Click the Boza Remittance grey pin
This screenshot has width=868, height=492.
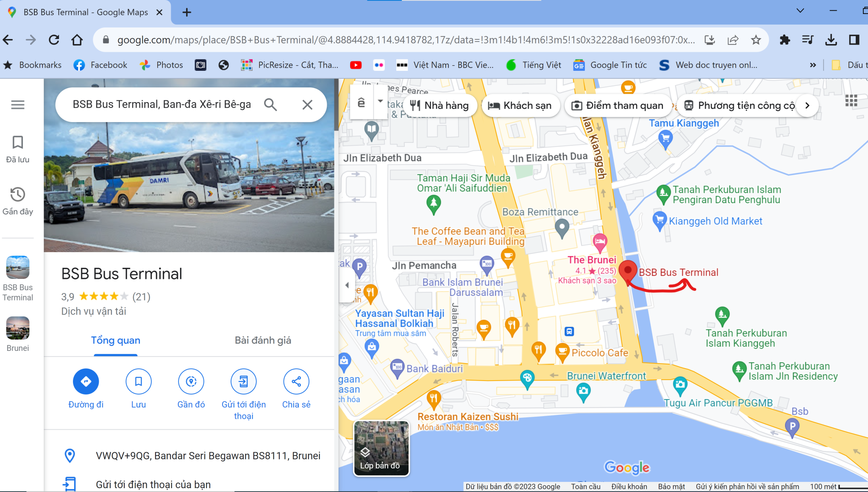pyautogui.click(x=562, y=228)
